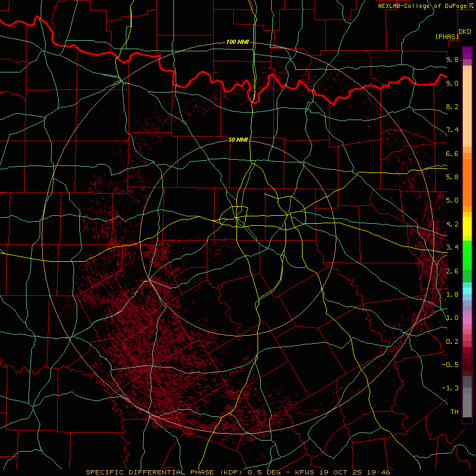
Task: Click the DKD unit label above color scale
Action: pyautogui.click(x=465, y=32)
